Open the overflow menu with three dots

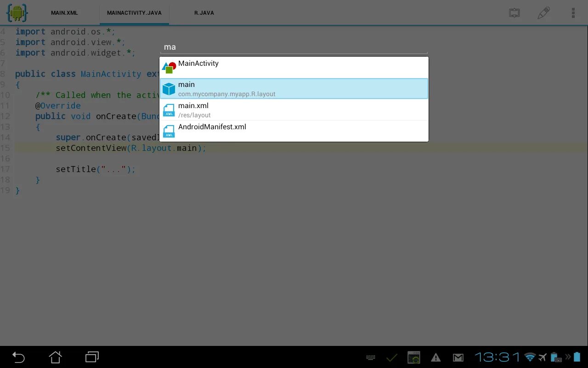pos(573,13)
